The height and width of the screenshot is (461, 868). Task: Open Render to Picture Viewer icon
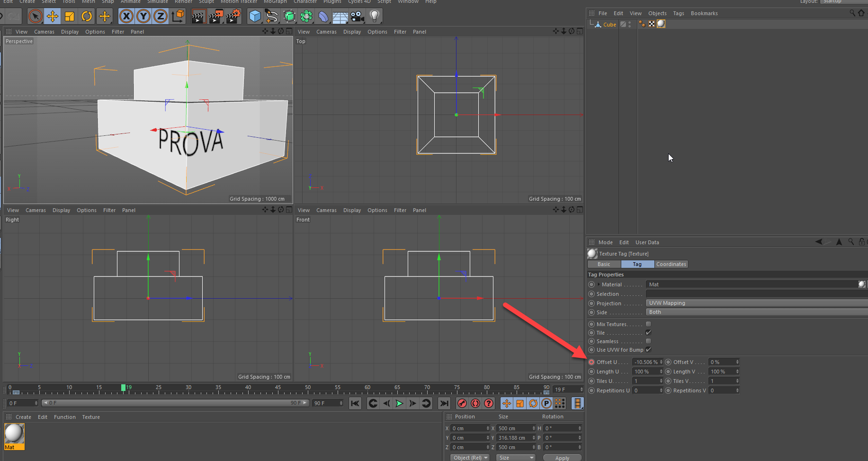tap(215, 17)
